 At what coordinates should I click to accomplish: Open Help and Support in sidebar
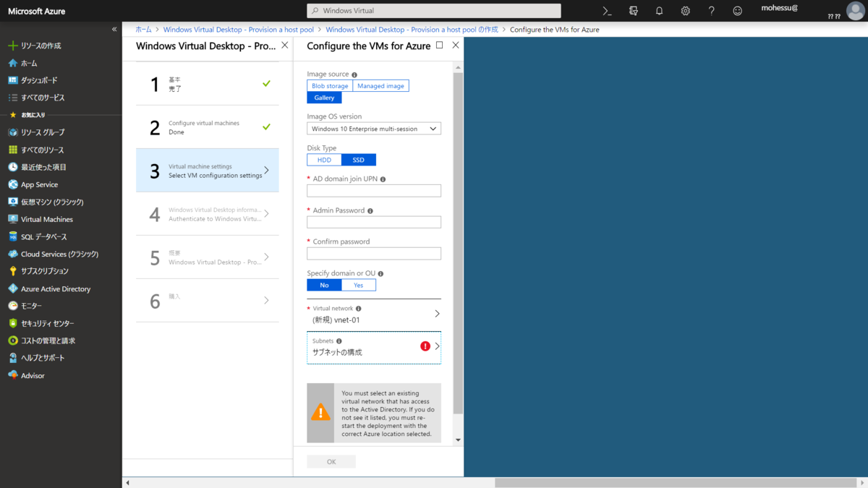point(43,358)
